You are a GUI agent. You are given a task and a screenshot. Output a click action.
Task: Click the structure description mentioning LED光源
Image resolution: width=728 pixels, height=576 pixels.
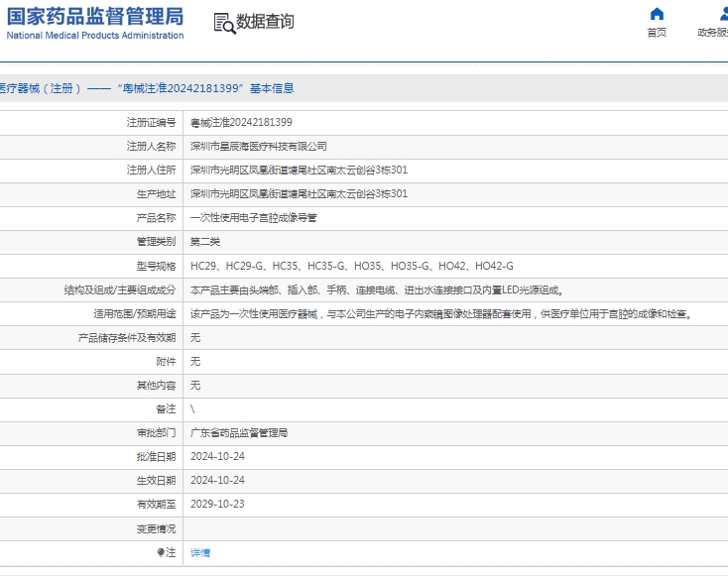point(377,290)
